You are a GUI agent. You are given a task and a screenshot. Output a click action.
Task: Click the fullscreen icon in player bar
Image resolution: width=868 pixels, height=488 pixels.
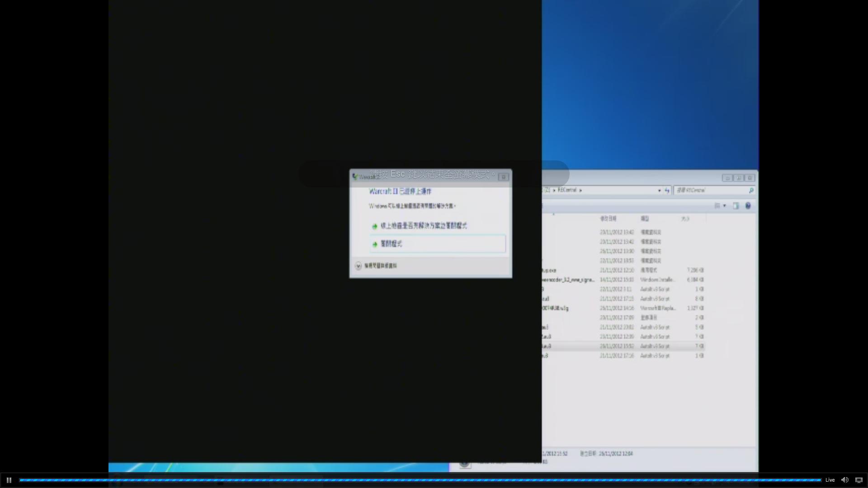tap(859, 480)
